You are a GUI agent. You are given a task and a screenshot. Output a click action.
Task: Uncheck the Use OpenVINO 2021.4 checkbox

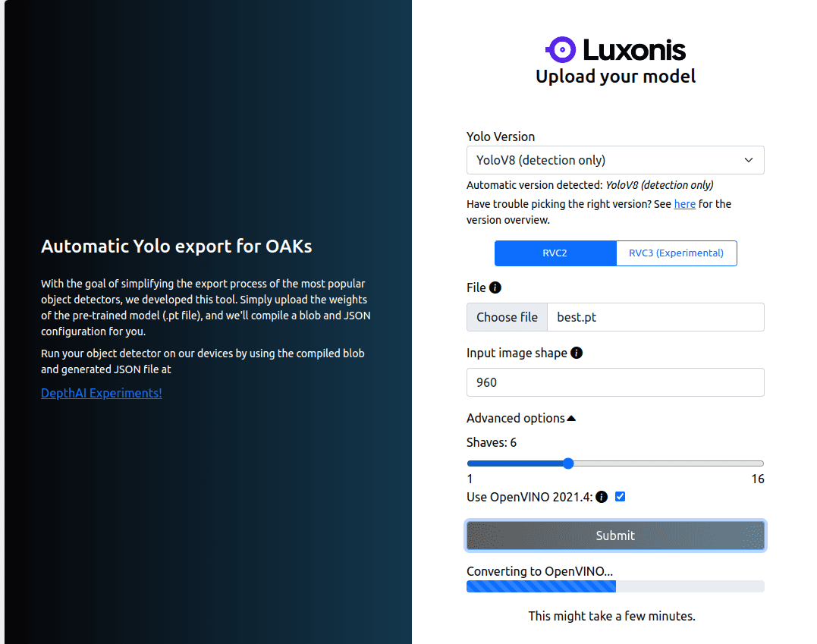[620, 497]
